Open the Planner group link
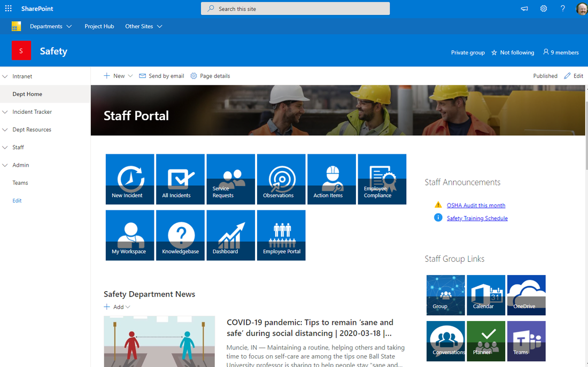Screen dimensions: 588x367 point(485,341)
